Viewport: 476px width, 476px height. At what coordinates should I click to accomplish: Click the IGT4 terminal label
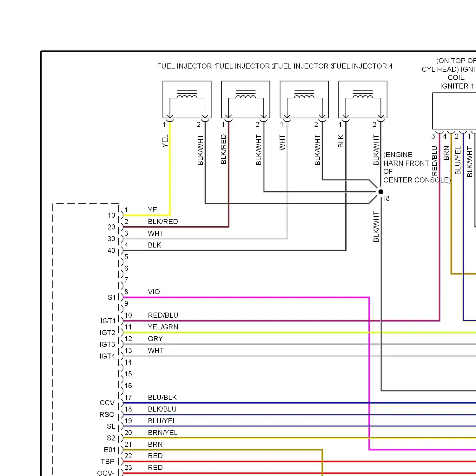(x=108, y=356)
